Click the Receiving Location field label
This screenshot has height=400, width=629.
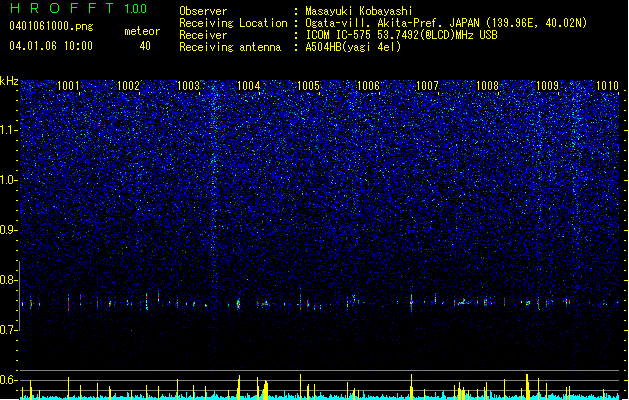click(233, 23)
